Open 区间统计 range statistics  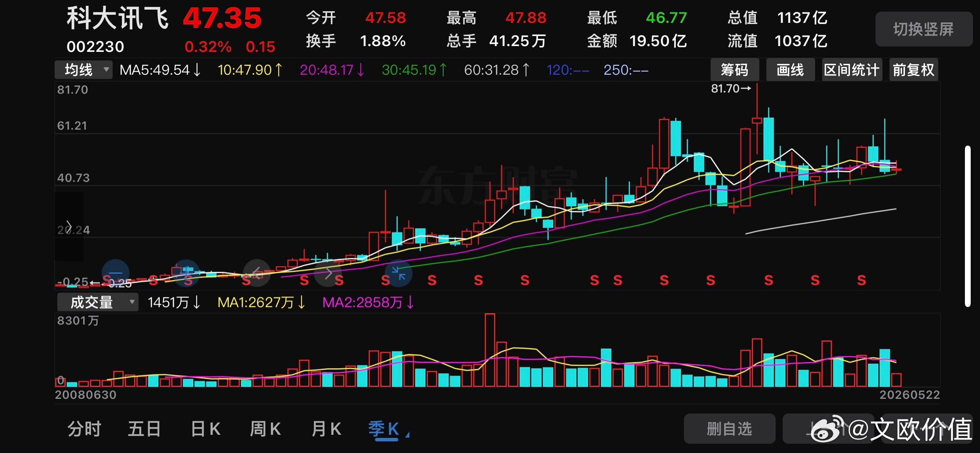[x=852, y=70]
